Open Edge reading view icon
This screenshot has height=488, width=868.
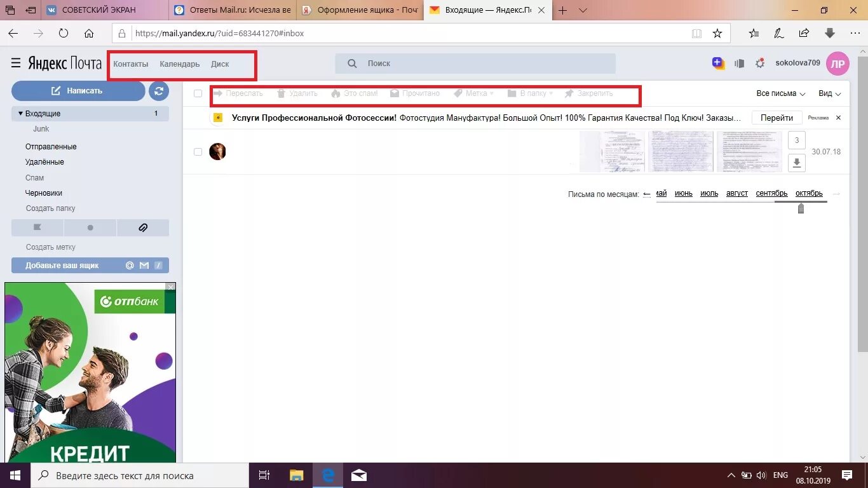(x=696, y=33)
